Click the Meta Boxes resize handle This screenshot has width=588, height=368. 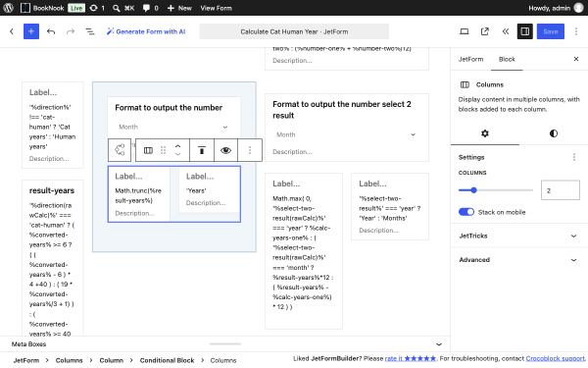(225, 343)
